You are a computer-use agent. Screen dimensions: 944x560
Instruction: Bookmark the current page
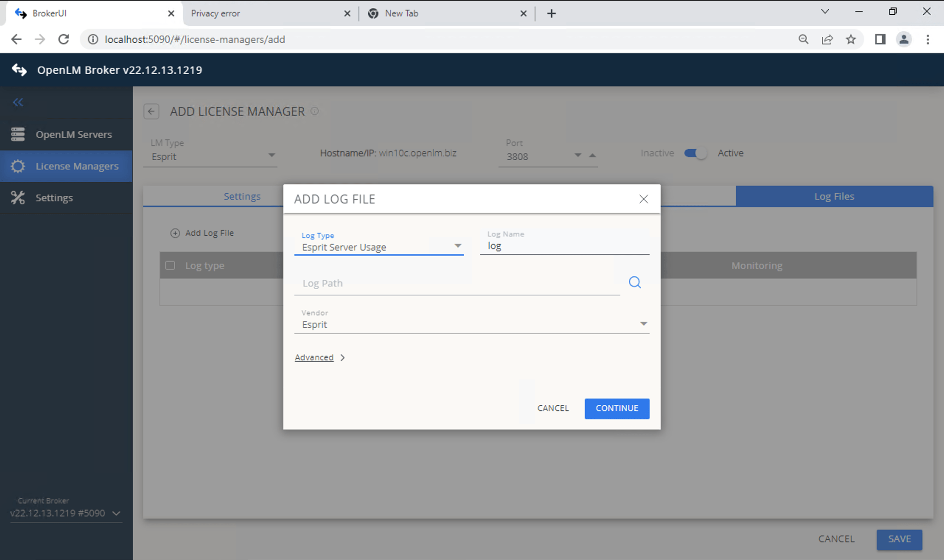(x=850, y=39)
